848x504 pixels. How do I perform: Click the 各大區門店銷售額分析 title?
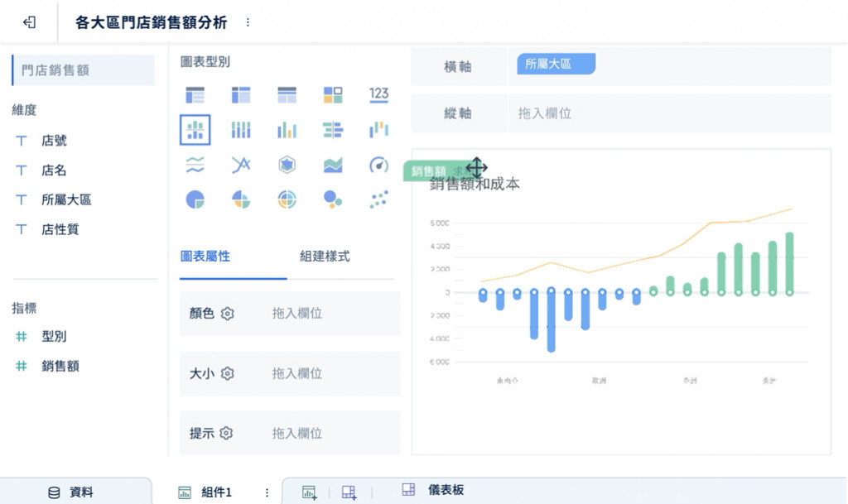point(151,22)
